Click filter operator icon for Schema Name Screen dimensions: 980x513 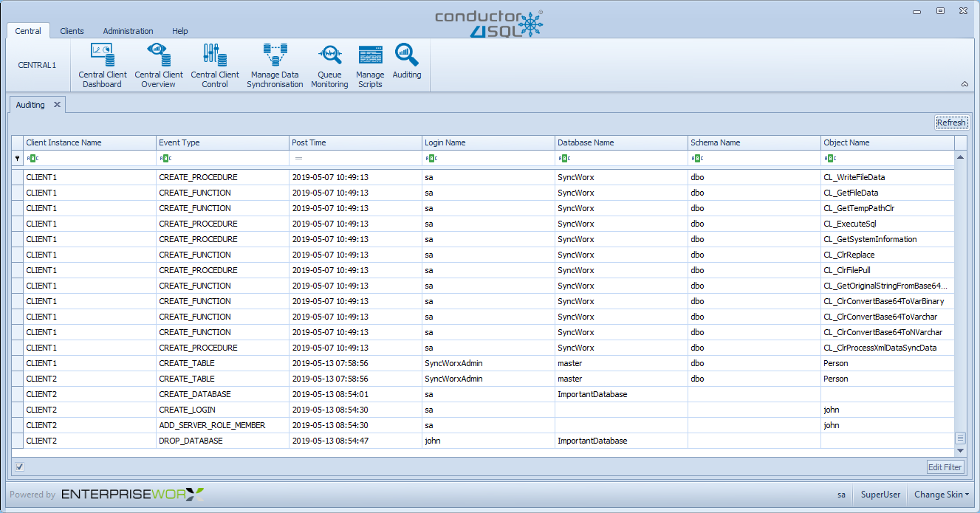point(696,158)
